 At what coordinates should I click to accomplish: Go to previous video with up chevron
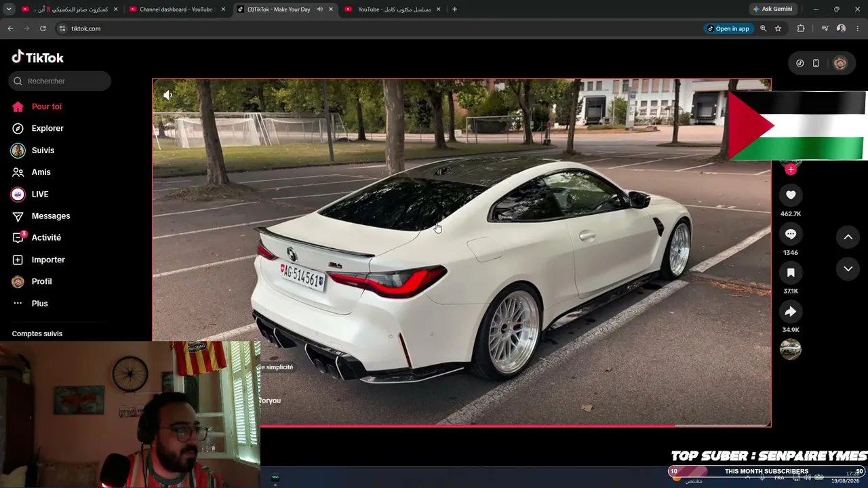click(848, 237)
